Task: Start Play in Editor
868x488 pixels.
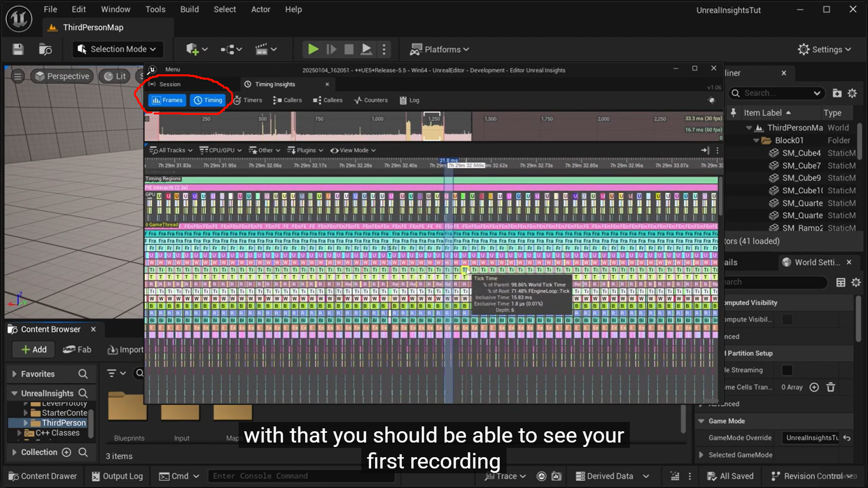Action: point(313,49)
